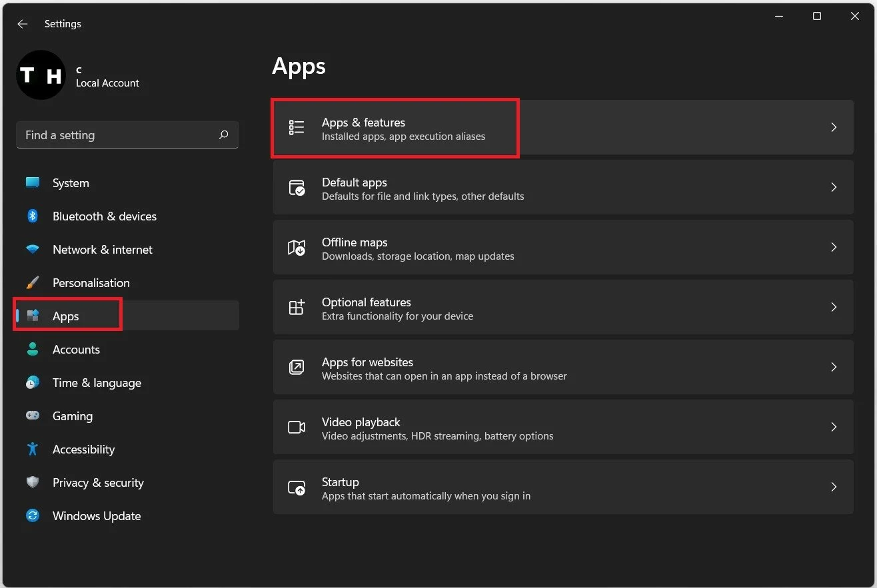Expand Apps & features chevron
877x588 pixels.
pyautogui.click(x=834, y=127)
